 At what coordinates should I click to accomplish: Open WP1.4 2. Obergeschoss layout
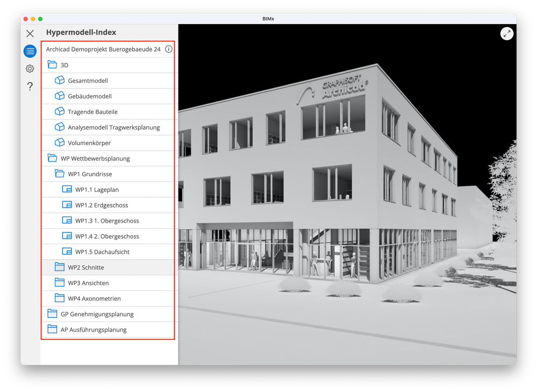107,237
